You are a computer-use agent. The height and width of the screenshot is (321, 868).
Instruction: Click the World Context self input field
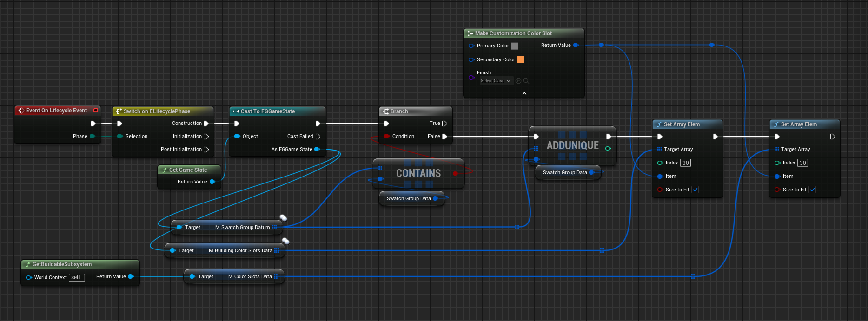77,277
